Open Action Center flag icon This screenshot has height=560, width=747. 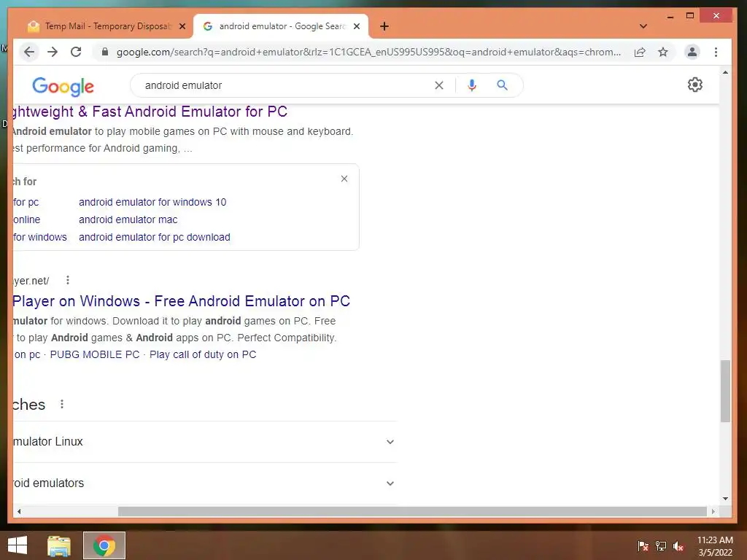point(643,546)
